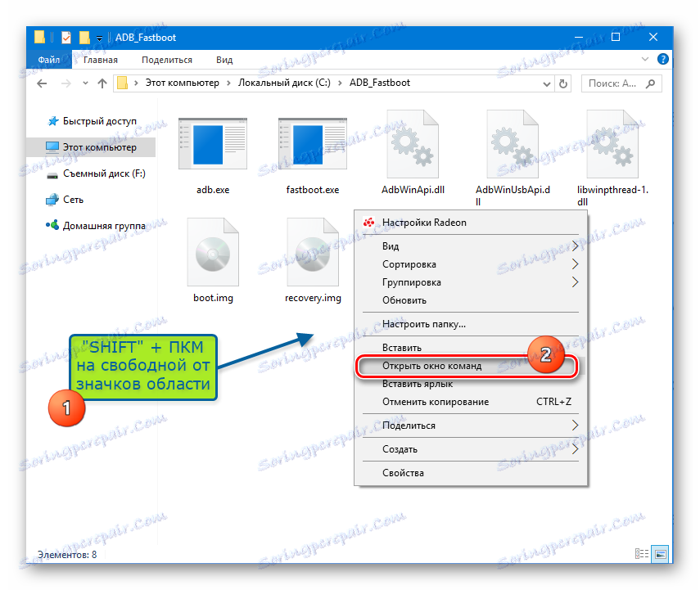Open the Help question mark icon

point(663,59)
